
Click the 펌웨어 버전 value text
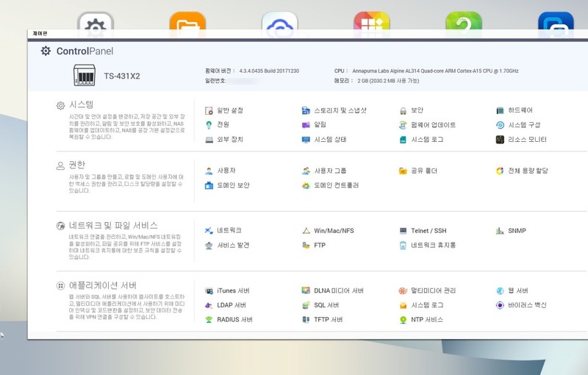(269, 71)
